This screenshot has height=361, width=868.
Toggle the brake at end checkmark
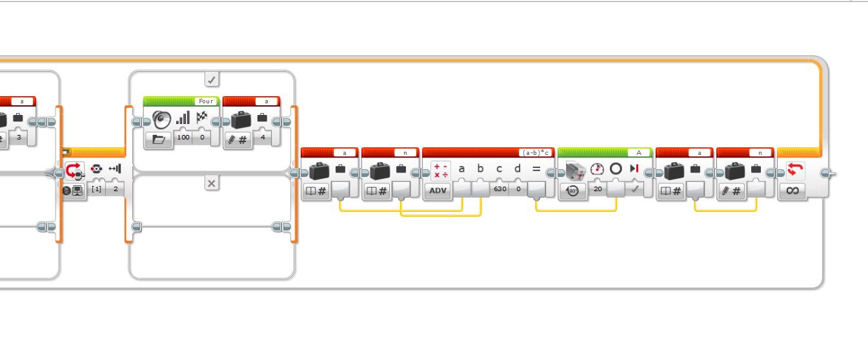click(x=634, y=190)
